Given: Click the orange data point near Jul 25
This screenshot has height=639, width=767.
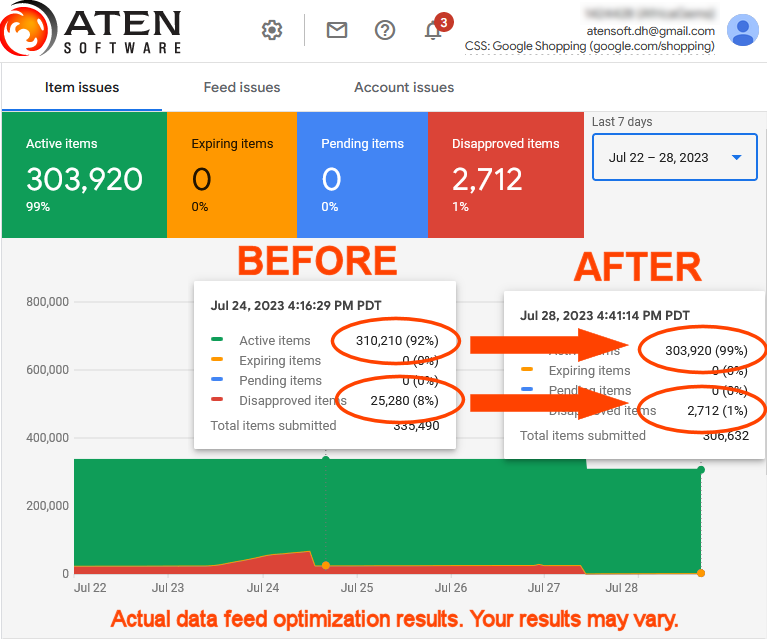Looking at the screenshot, I should click(325, 566).
